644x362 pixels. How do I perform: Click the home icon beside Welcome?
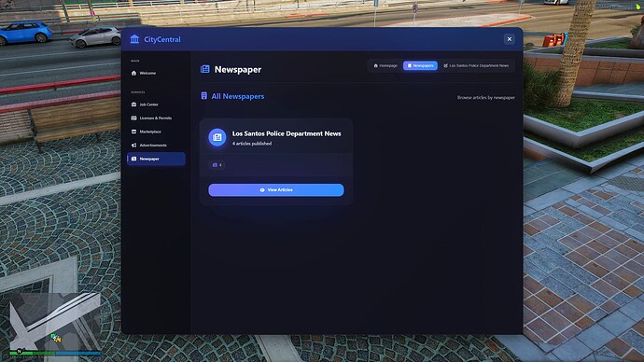tap(133, 73)
